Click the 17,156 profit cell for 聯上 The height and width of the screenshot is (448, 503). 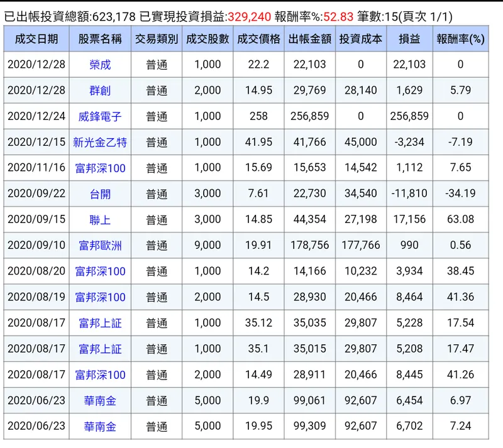[x=409, y=219]
